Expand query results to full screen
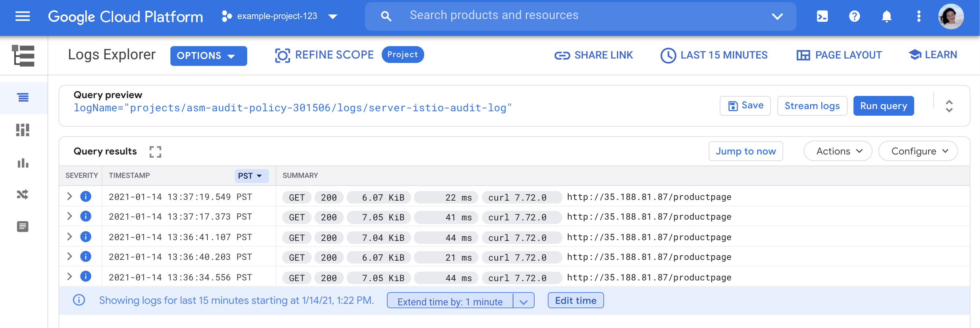The height and width of the screenshot is (328, 980). click(155, 152)
